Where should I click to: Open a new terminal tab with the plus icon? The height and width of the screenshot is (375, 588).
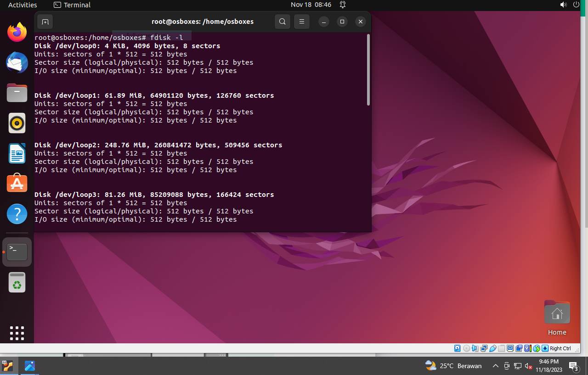pyautogui.click(x=45, y=22)
